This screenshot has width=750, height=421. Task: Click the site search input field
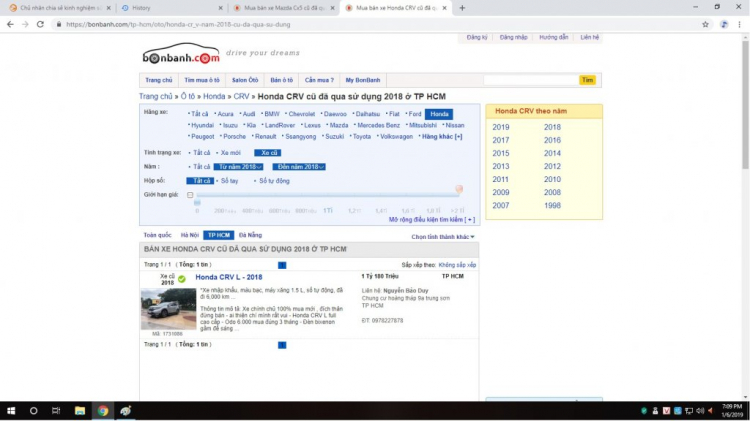531,80
